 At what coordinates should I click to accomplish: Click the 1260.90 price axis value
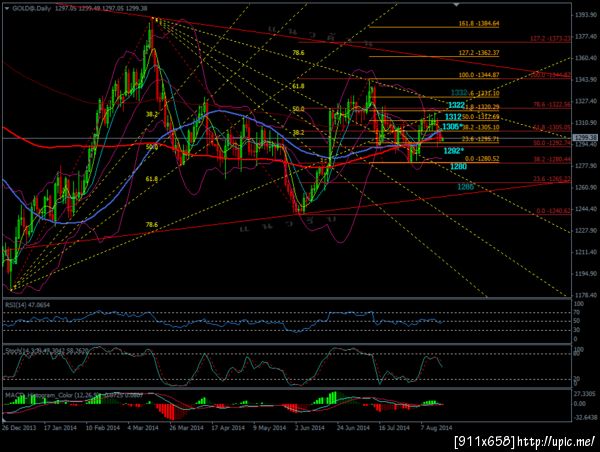(x=586, y=188)
